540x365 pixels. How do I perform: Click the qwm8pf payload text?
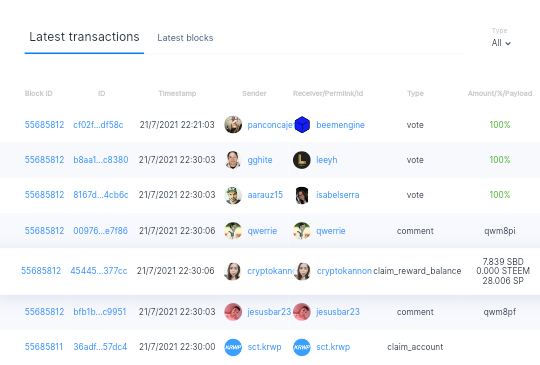500,312
